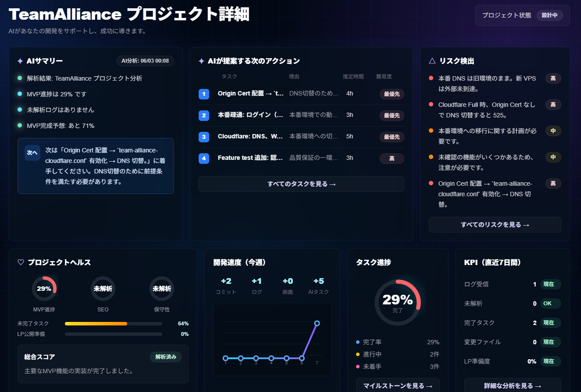
Task: Click the AI分析: 06/03 00:08 badge
Action: pyautogui.click(x=145, y=61)
